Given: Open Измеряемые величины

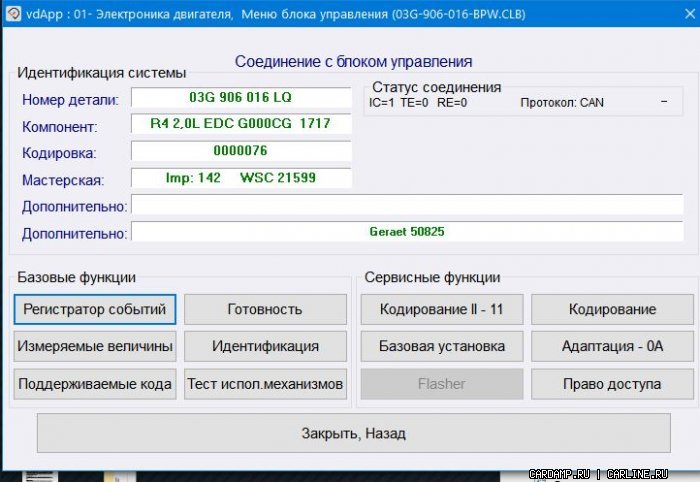Looking at the screenshot, I should coord(95,346).
